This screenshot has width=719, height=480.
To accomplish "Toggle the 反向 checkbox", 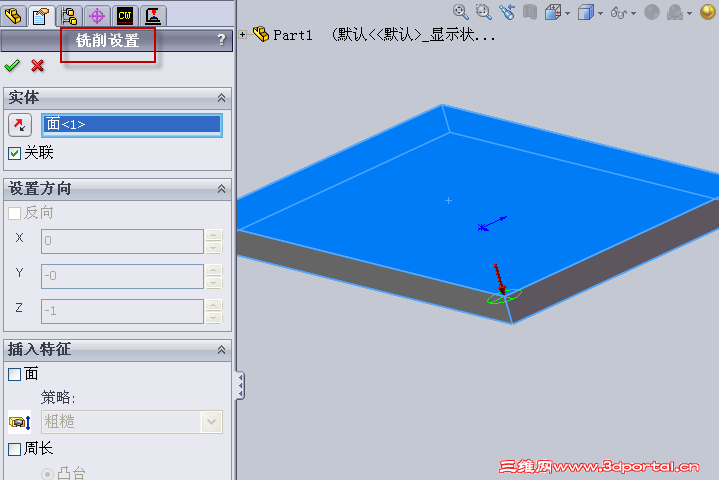I will [15, 213].
